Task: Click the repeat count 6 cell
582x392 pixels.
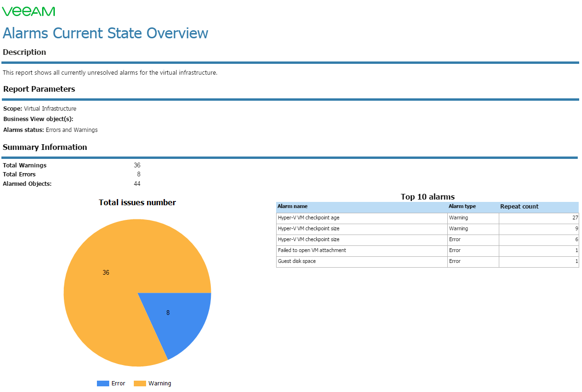Action: [x=539, y=240]
